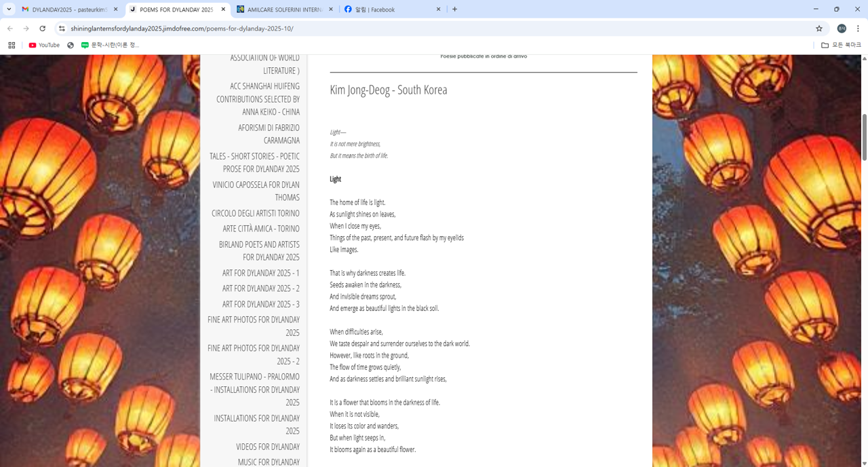Switch to the DYLANDAY2025 Gmail tab

[x=70, y=10]
